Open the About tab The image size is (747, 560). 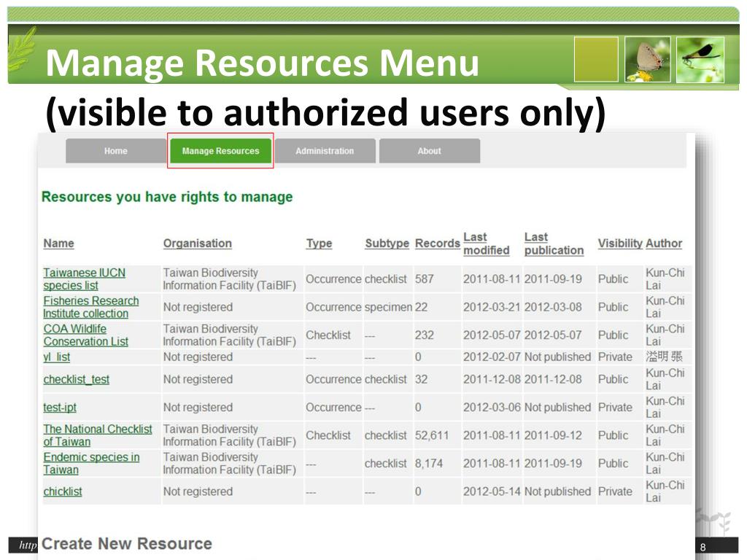(x=429, y=151)
